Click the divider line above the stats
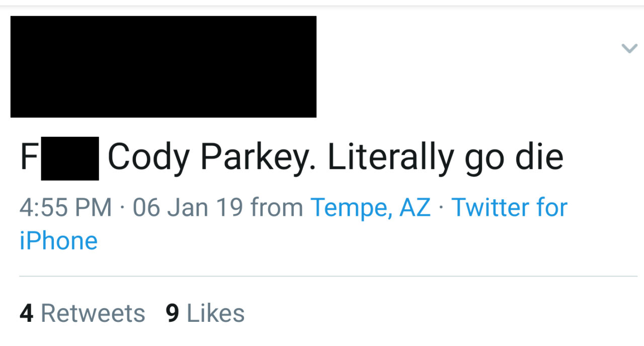Image resolution: width=644 pixels, height=346 pixels. tap(328, 276)
